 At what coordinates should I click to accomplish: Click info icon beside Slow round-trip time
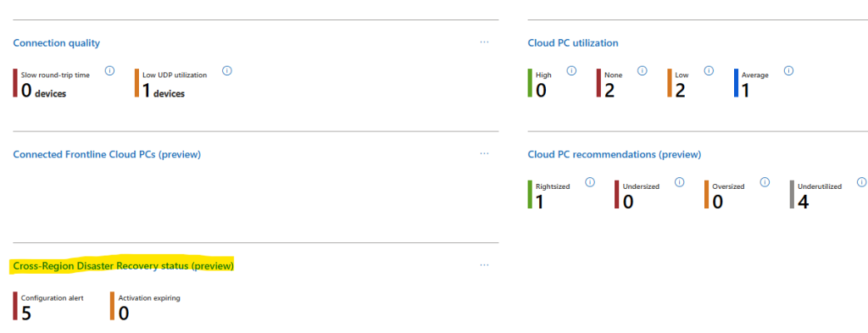pos(109,71)
